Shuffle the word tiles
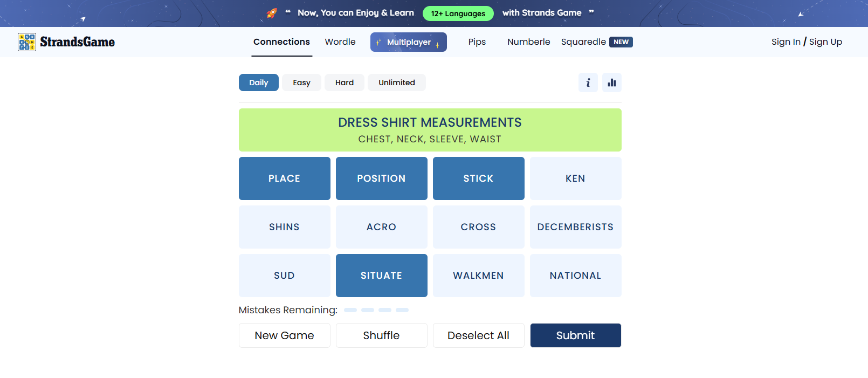 click(x=382, y=335)
